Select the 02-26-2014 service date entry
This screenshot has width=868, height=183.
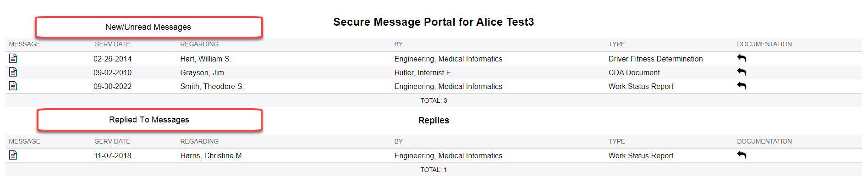[112, 59]
